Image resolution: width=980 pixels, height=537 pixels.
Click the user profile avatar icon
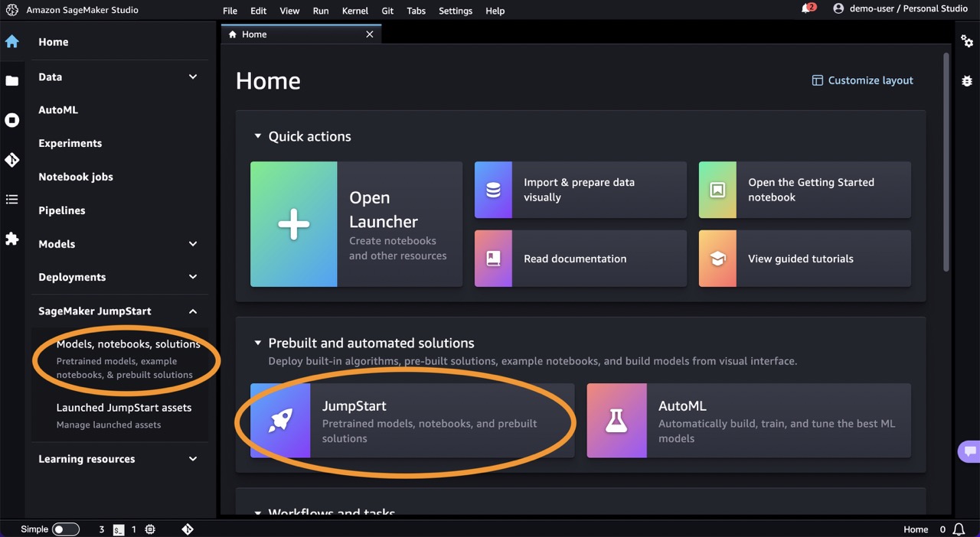pyautogui.click(x=838, y=8)
